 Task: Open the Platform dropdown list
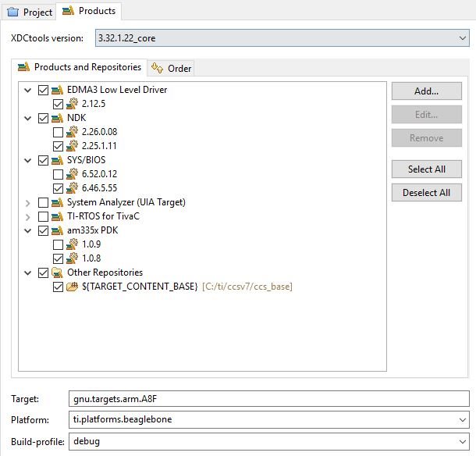(462, 420)
